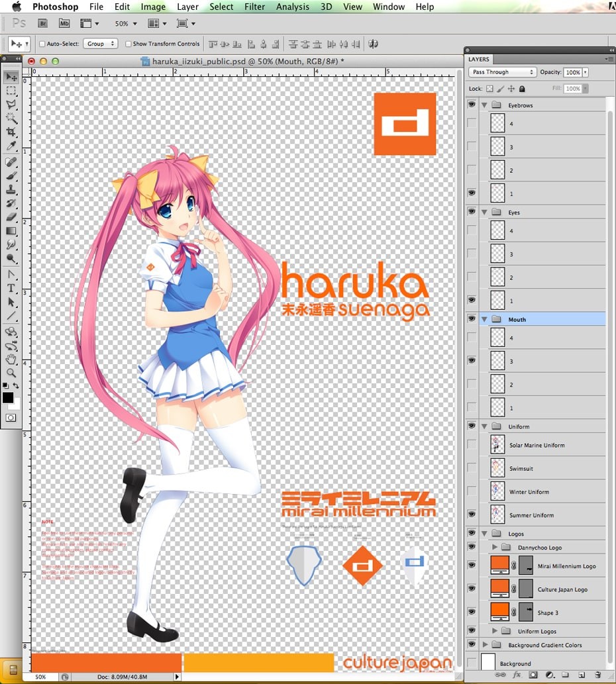Collapse the Eyes group
Screen dimensions: 616x684
coord(484,212)
